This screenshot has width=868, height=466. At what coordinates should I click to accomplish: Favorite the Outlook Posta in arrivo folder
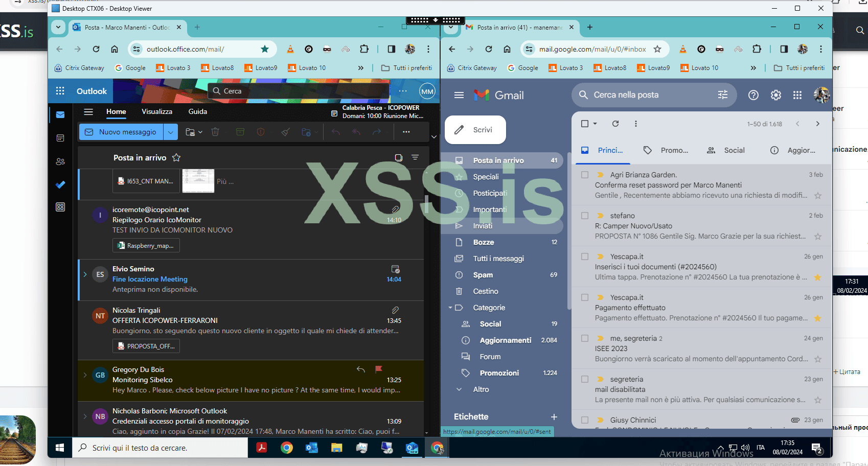(176, 157)
